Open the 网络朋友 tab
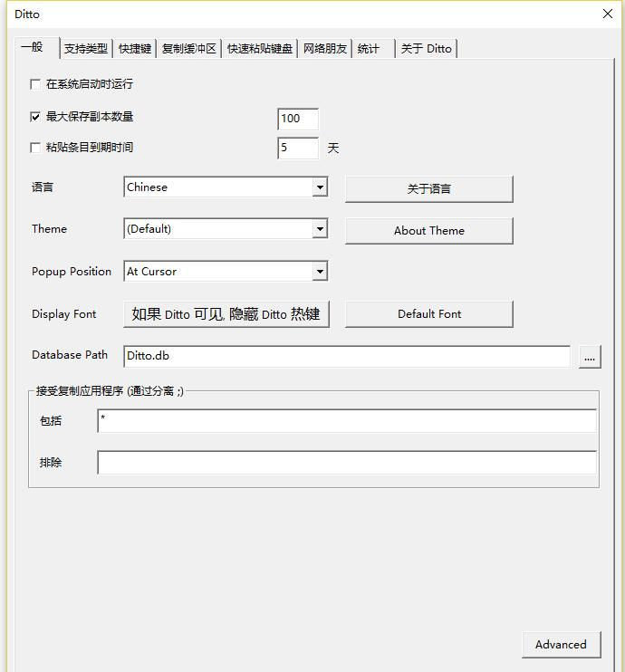Viewport: 625px width, 672px height. [x=325, y=48]
